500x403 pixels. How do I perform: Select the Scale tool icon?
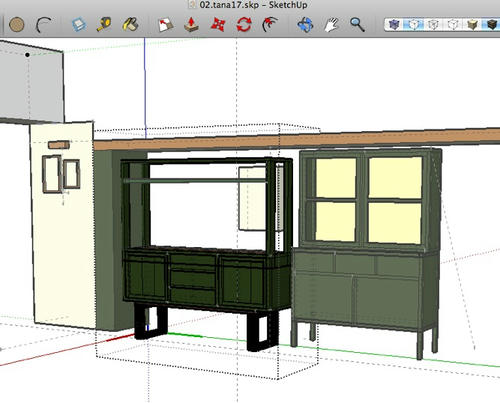165,25
